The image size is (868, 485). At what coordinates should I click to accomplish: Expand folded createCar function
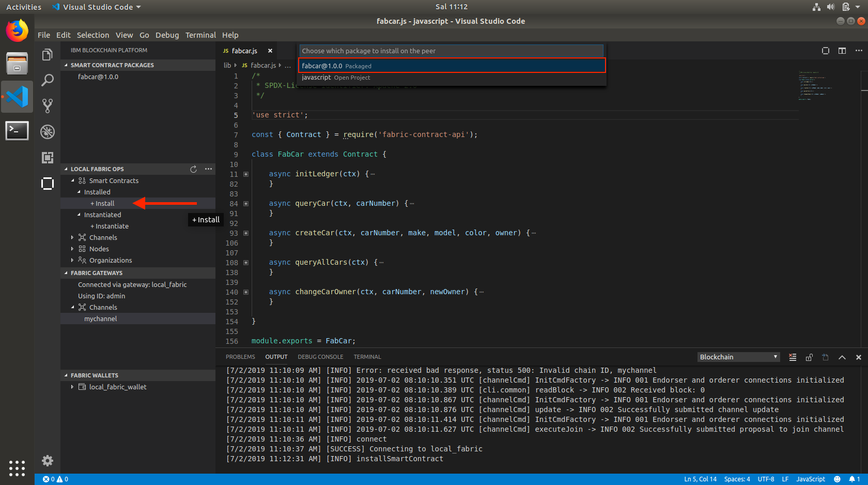pos(246,233)
